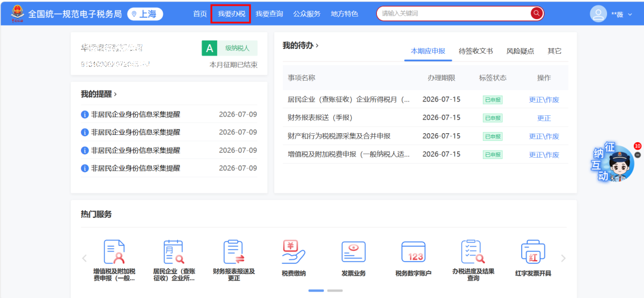Click 更正 link for 财务报表报送(季报)

544,118
